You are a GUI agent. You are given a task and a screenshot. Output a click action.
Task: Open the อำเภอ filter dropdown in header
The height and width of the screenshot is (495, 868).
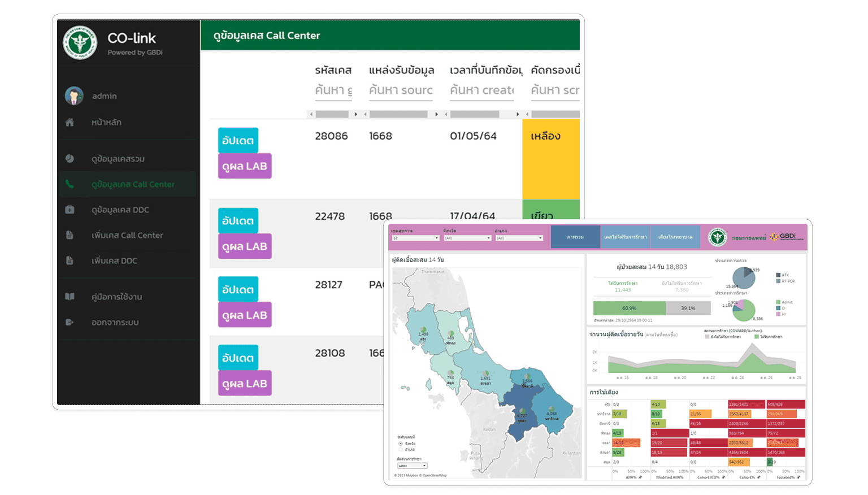pyautogui.click(x=519, y=238)
